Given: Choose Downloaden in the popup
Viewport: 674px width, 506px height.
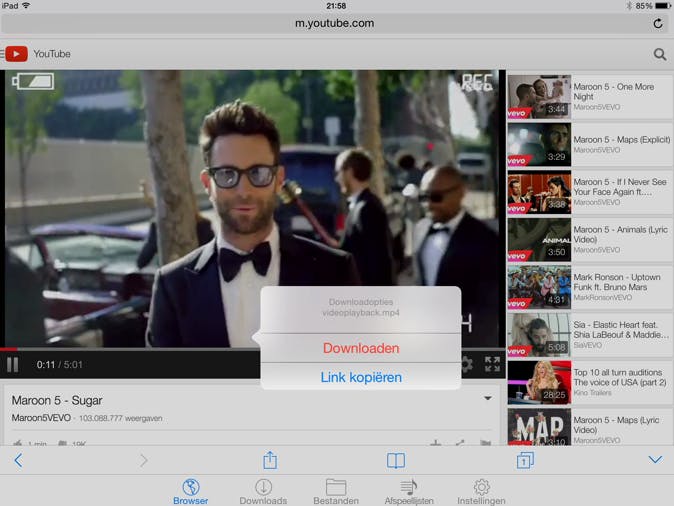Looking at the screenshot, I should (361, 348).
